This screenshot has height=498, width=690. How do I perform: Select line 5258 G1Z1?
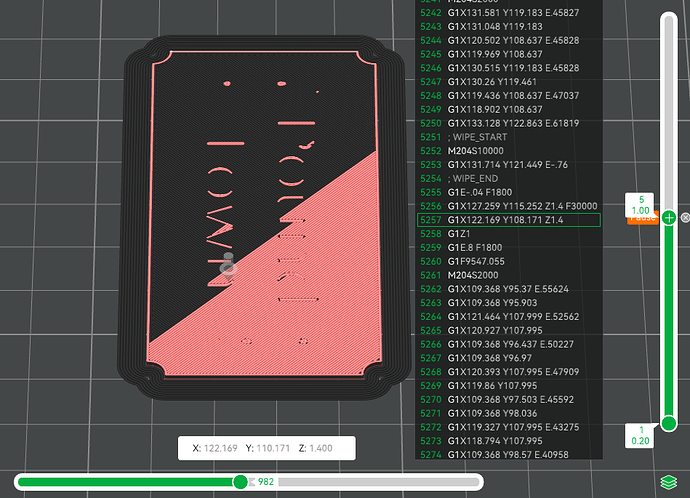pos(509,234)
